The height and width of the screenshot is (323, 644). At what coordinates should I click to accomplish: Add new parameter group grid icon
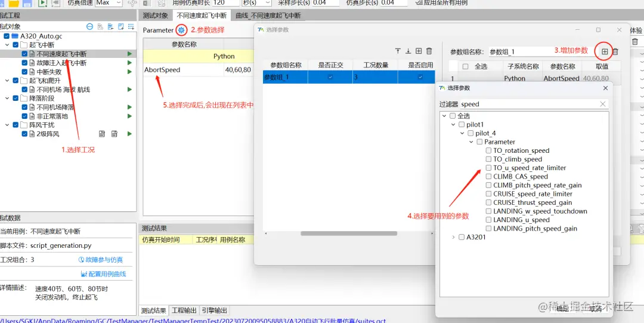tap(419, 51)
